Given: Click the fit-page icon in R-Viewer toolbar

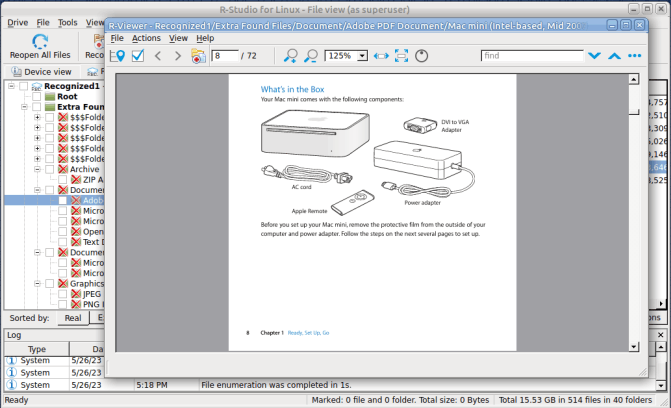Looking at the screenshot, I should 401,56.
